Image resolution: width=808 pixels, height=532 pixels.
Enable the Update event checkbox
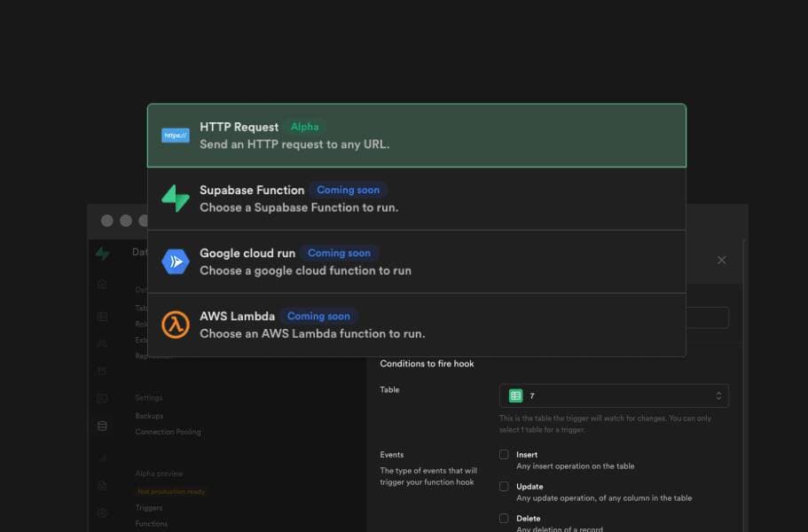tap(505, 485)
